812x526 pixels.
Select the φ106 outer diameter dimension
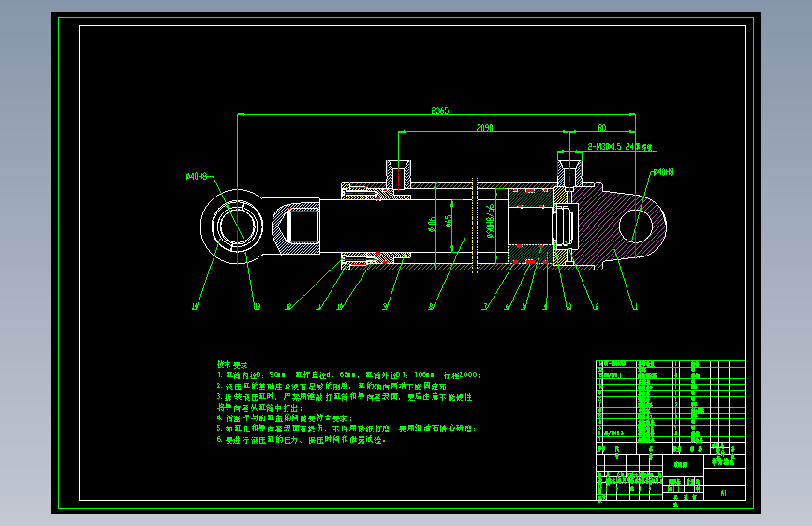432,225
